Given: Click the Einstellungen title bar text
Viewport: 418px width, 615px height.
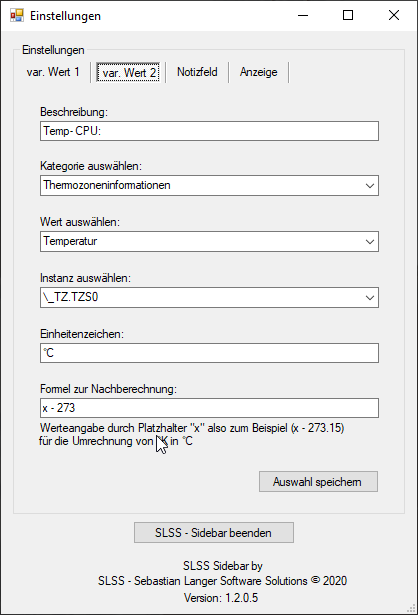Looking at the screenshot, I should click(x=65, y=16).
